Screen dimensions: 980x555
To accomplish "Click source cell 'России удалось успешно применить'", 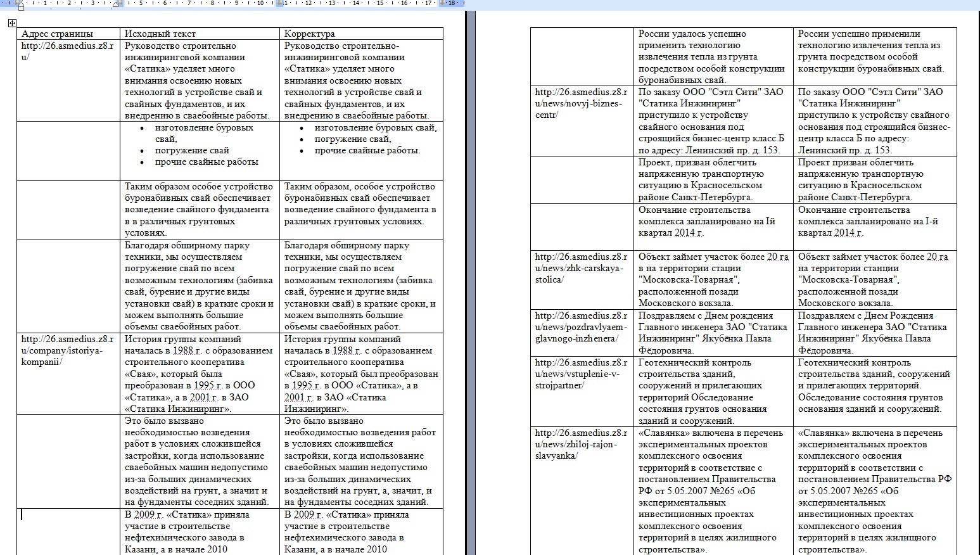I will [713, 57].
